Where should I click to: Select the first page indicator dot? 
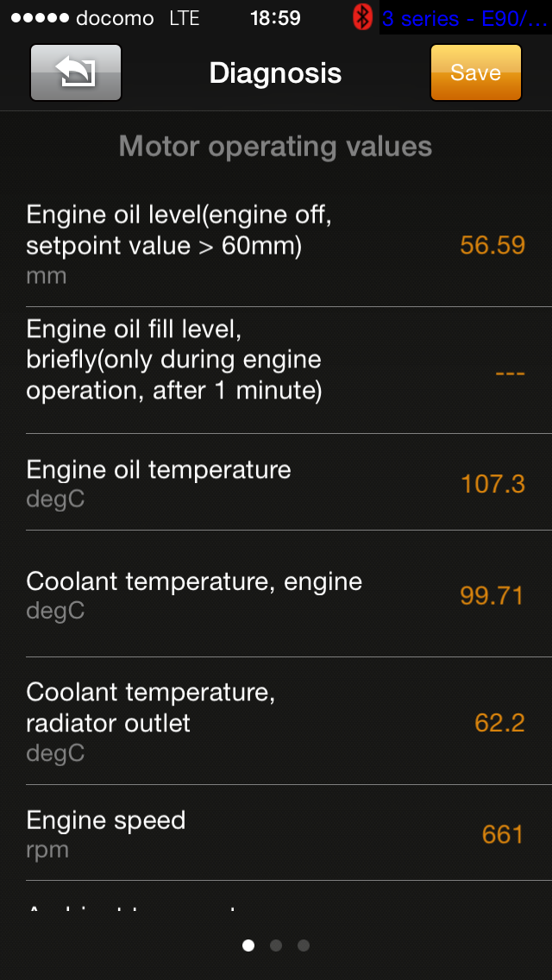click(248, 945)
